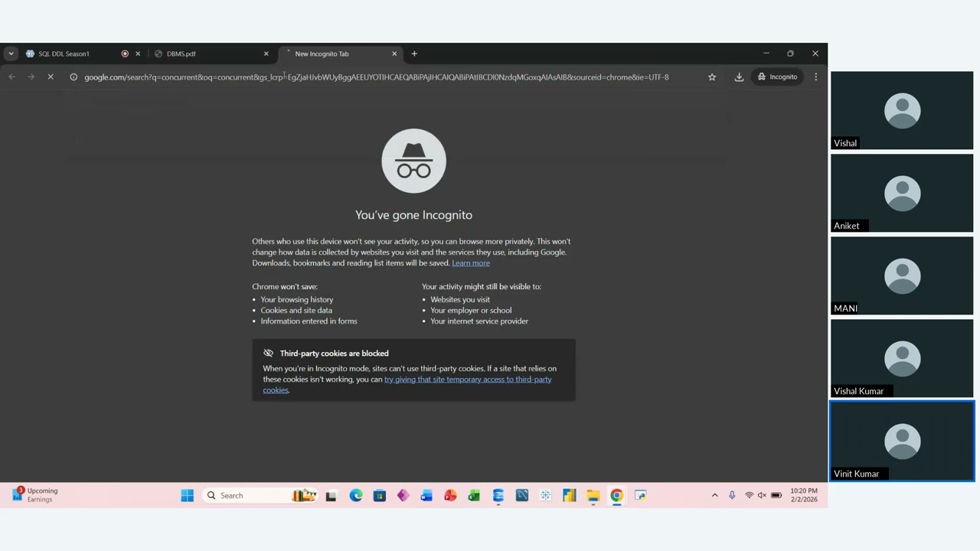
Task: Click 'Third-party cookies are blocked' title
Action: click(334, 353)
